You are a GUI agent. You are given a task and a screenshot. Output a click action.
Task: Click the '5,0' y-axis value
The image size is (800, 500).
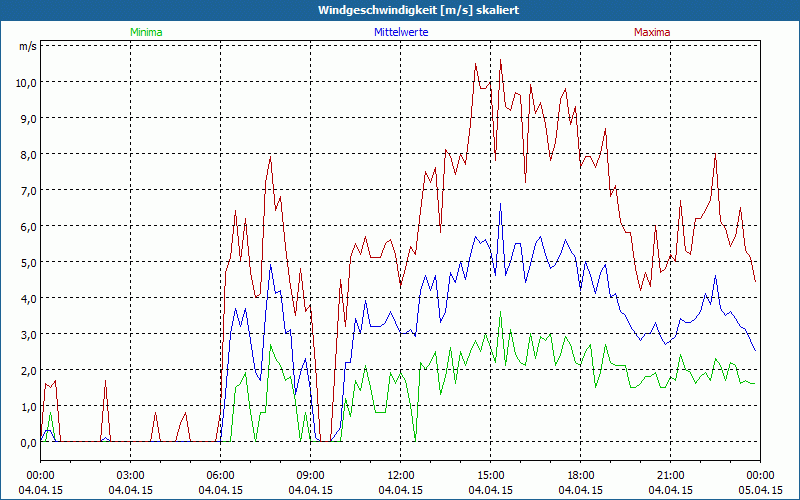[x=28, y=263]
